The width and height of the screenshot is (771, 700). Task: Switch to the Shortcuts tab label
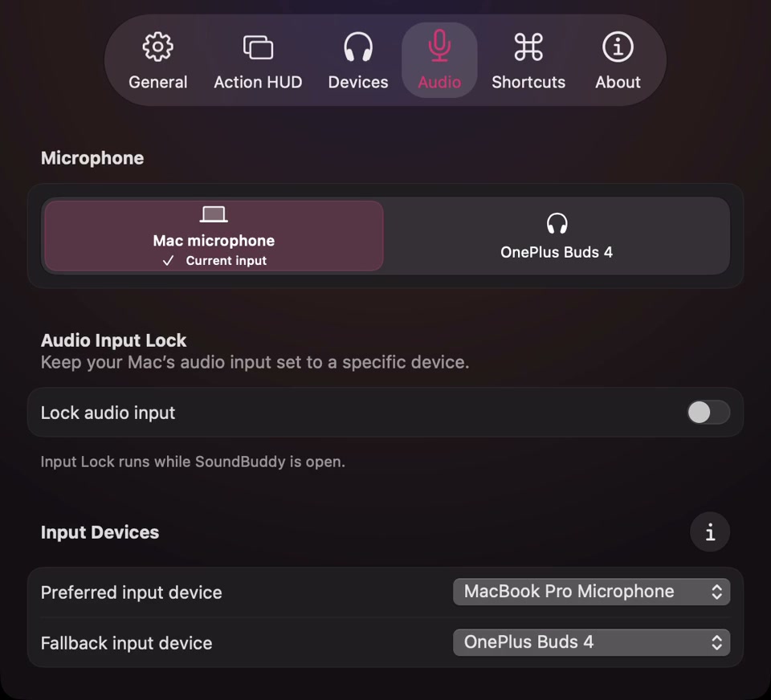pyautogui.click(x=528, y=82)
